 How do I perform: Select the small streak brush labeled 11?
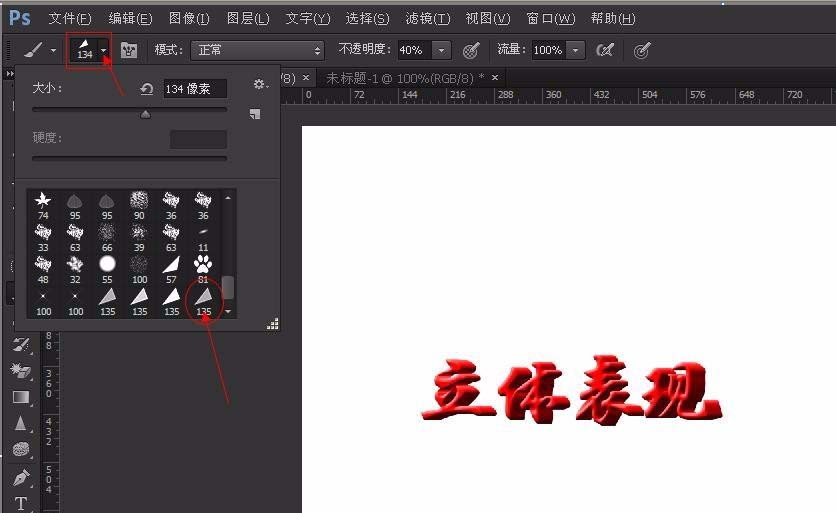[x=203, y=238]
